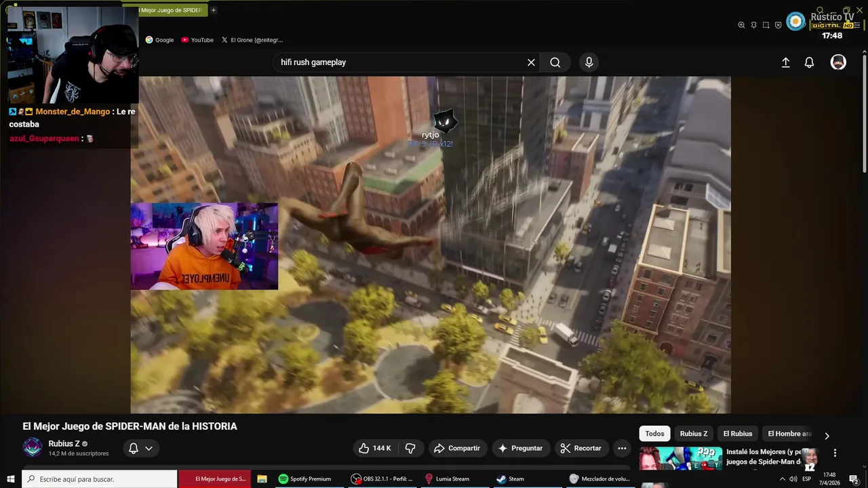868x488 pixels.
Task: Dislike the video with thumbs down
Action: pos(410,448)
